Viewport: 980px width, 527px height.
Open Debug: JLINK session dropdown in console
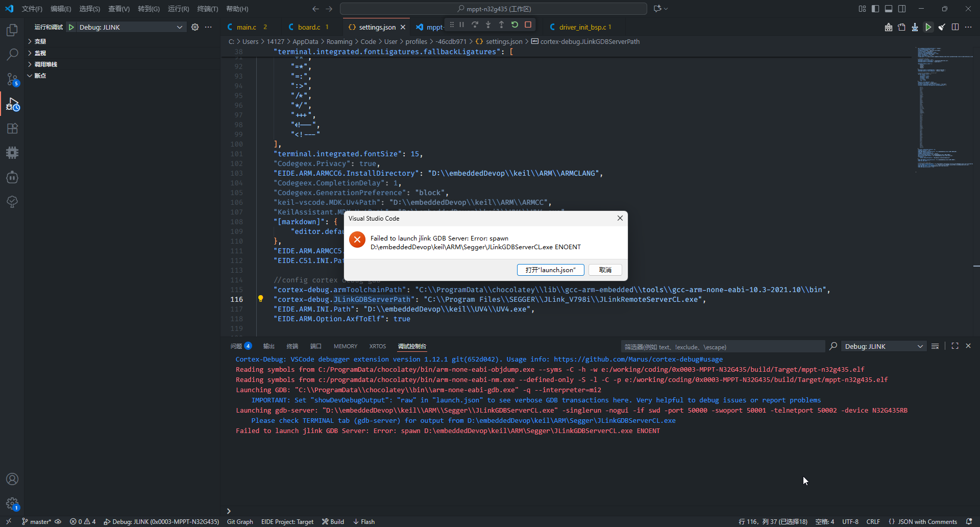pyautogui.click(x=884, y=346)
